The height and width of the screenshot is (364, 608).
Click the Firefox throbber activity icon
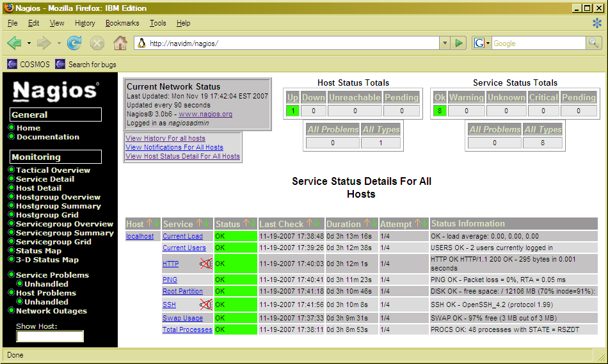596,23
